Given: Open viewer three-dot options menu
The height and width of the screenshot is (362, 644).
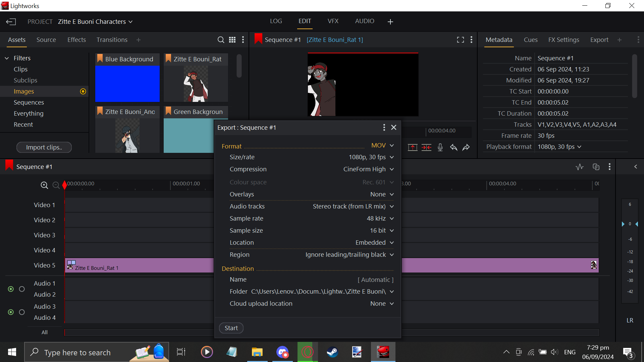Looking at the screenshot, I should point(471,40).
